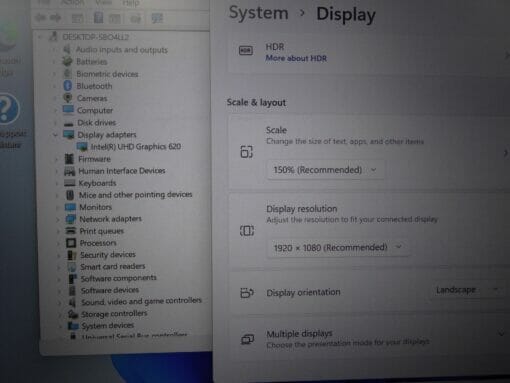Select the Monitors label in device tree
This screenshot has height=383, width=510.
95,207
